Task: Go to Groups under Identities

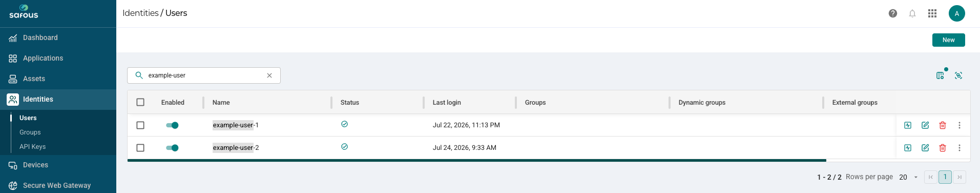Action: [30, 132]
